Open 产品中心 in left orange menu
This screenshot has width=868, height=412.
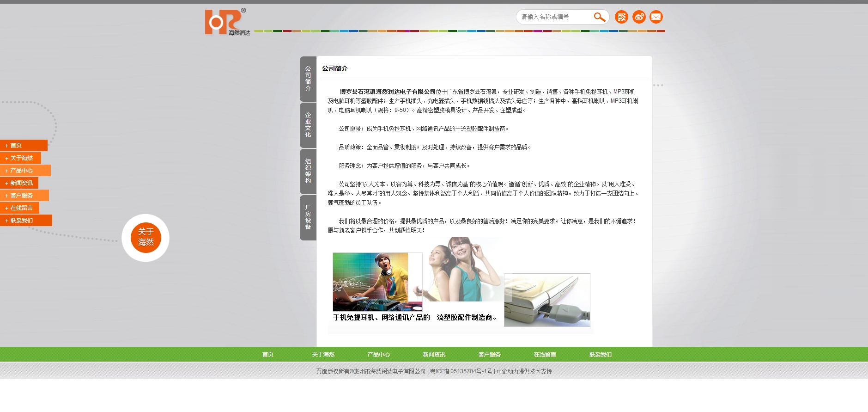click(x=25, y=170)
